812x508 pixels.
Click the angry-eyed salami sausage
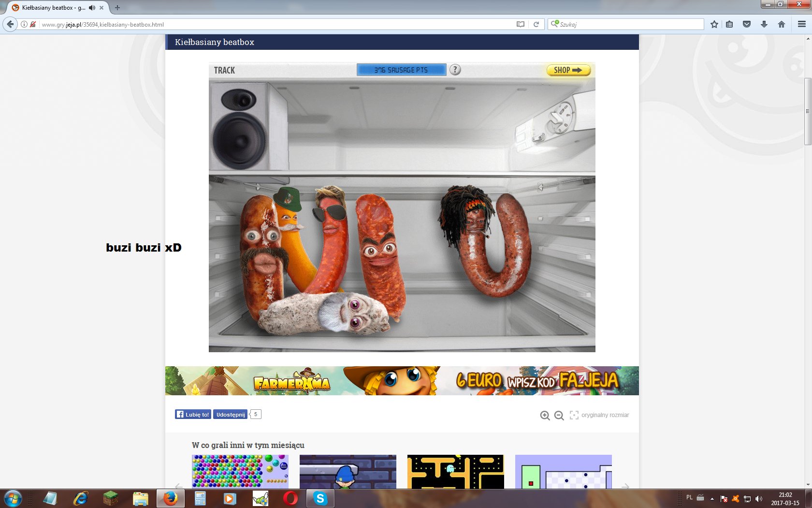[380, 255]
